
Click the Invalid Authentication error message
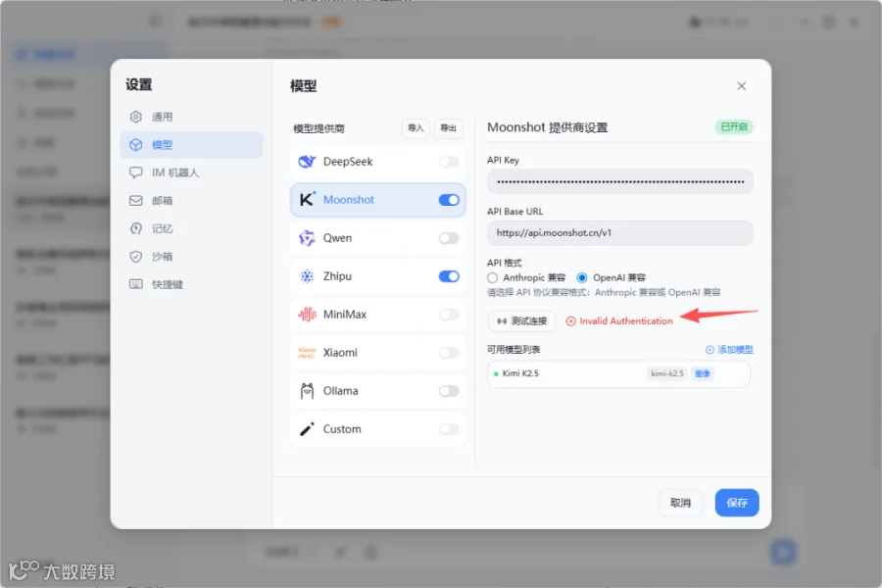(x=619, y=320)
